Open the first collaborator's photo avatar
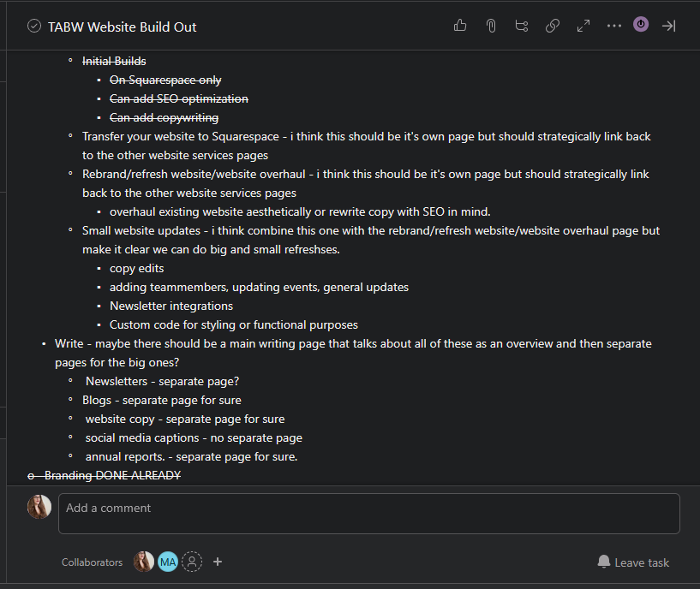The width and height of the screenshot is (700, 589). (144, 562)
